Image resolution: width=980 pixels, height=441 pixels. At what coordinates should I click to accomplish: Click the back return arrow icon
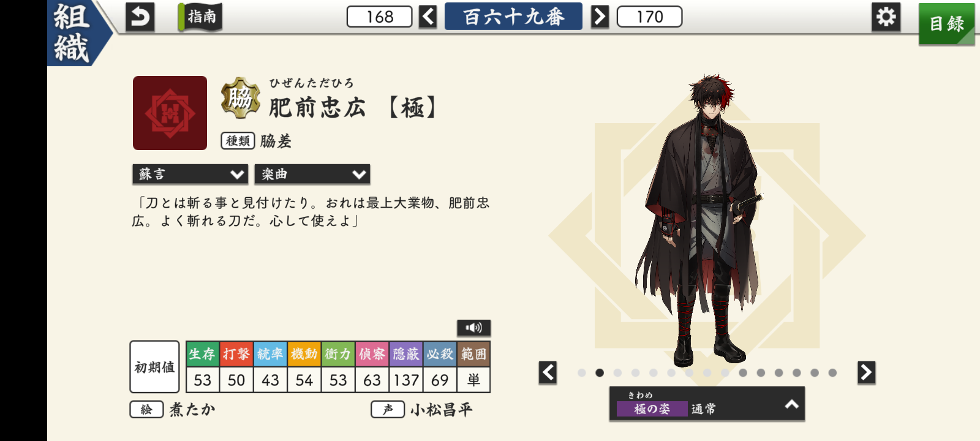coord(140,17)
